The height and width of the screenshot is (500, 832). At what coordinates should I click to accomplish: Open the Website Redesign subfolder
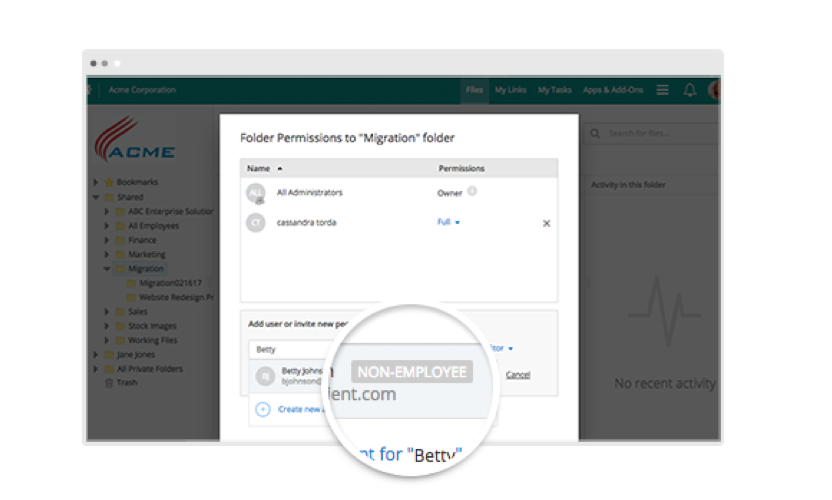[176, 297]
